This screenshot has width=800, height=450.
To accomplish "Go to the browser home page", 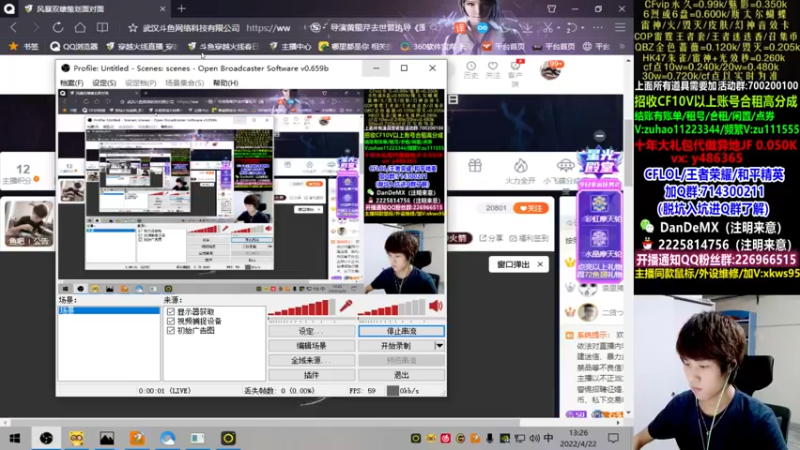I will coord(80,28).
